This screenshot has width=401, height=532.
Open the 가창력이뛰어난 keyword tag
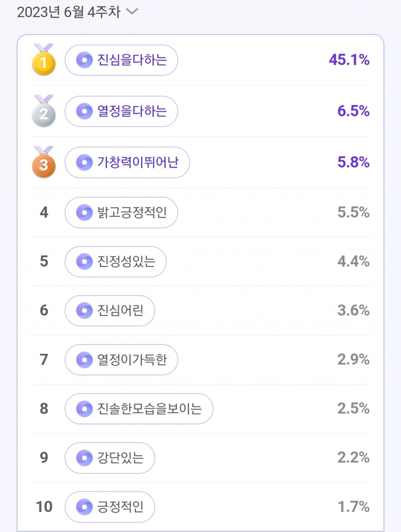point(127,162)
